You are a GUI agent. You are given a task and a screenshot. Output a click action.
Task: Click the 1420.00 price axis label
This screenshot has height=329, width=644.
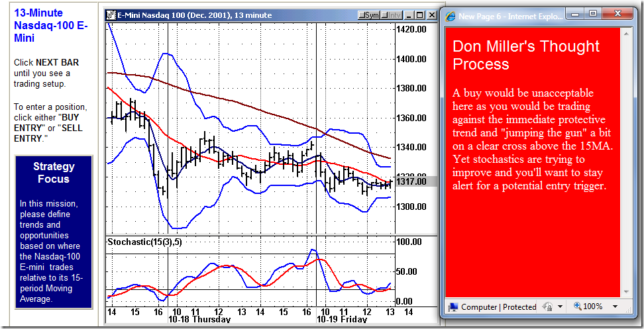tap(410, 29)
